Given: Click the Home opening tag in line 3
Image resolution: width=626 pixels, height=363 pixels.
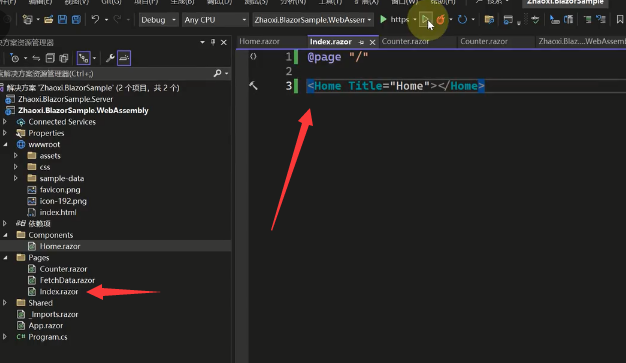Looking at the screenshot, I should coord(327,86).
